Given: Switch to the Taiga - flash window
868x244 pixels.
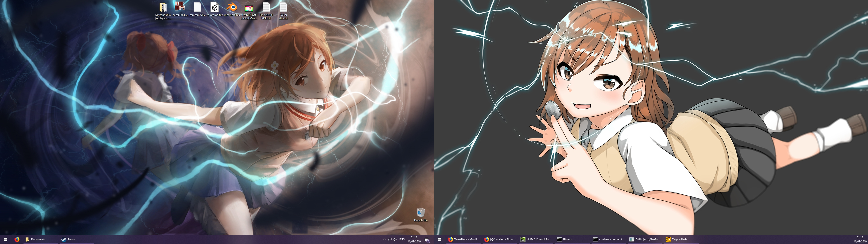Looking at the screenshot, I should tap(682, 240).
